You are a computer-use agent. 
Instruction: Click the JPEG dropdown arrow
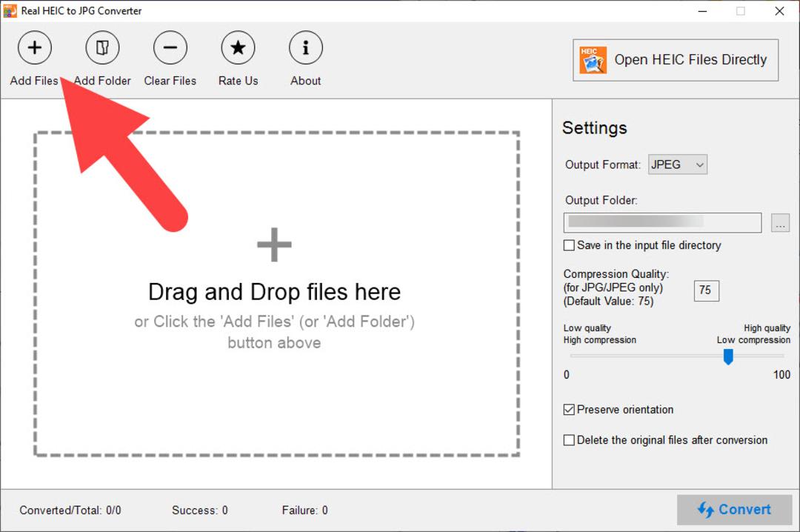[x=700, y=165]
